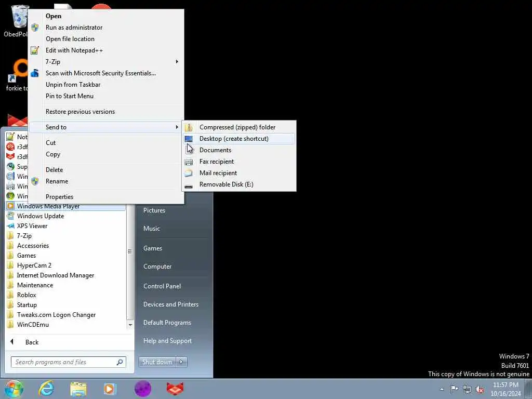Choose Restore previous versions
This screenshot has width=532, height=399.
tap(106, 112)
